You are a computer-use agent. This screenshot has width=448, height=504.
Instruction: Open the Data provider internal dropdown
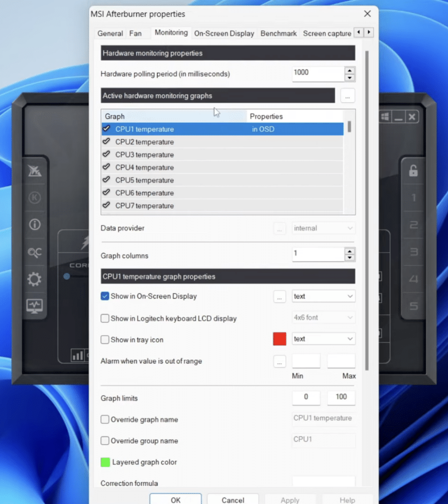pyautogui.click(x=324, y=228)
